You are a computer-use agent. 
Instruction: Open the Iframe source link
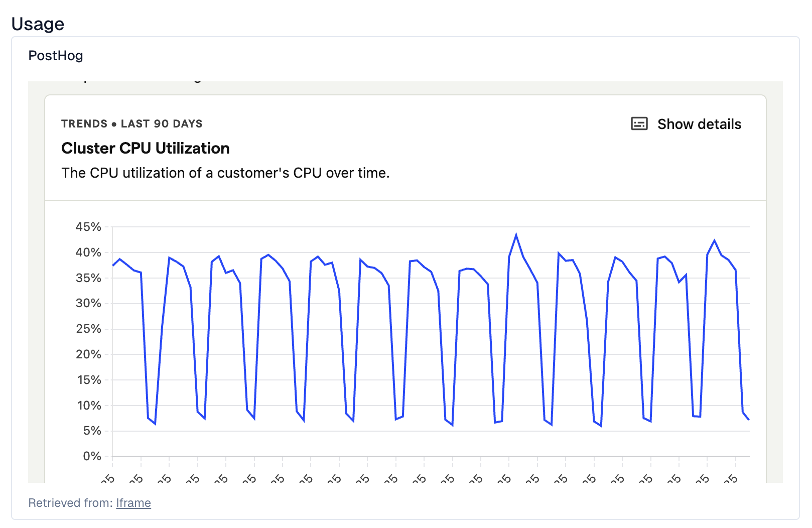click(133, 503)
